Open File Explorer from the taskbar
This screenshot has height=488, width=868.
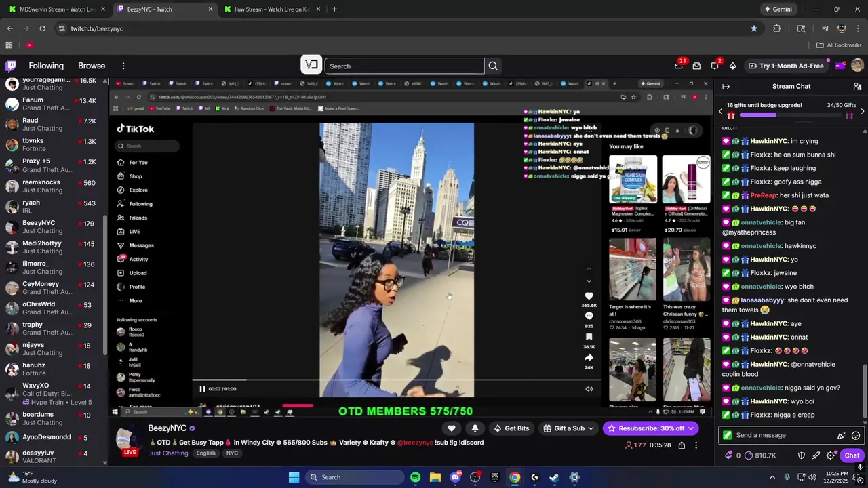435,477
